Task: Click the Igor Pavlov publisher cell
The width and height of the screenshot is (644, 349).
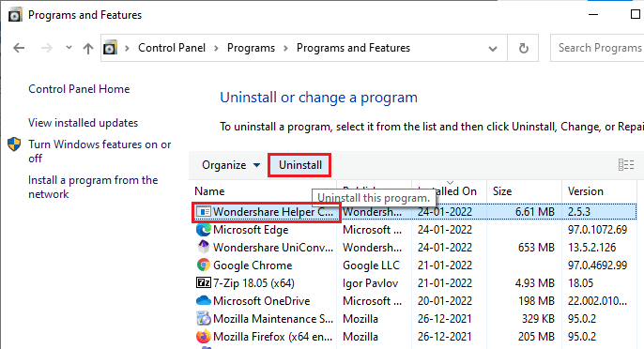Action: click(371, 283)
